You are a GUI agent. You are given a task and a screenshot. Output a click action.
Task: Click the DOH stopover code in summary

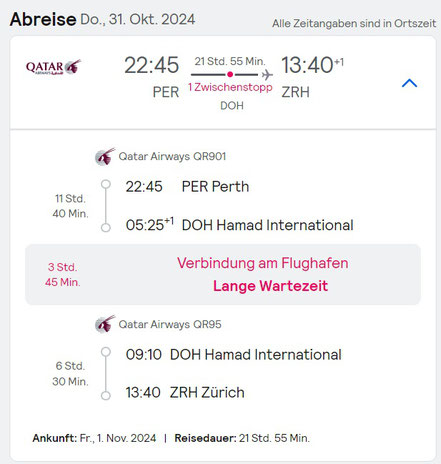(x=232, y=106)
